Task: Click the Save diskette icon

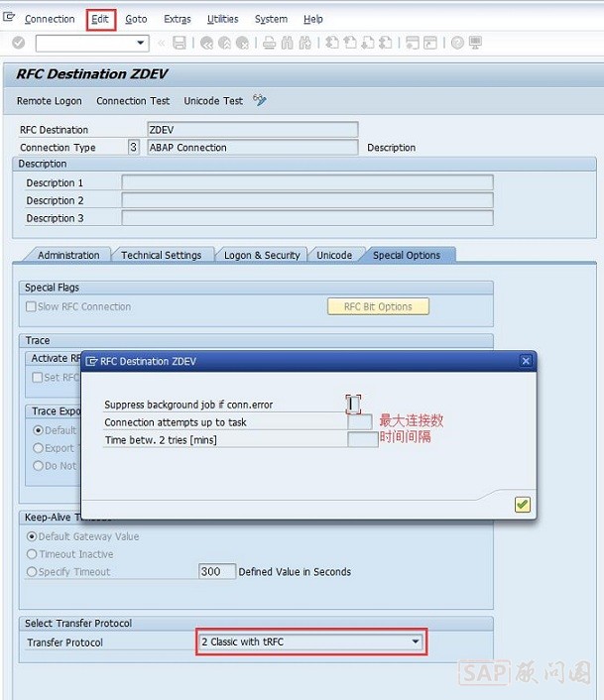Action: pyautogui.click(x=180, y=43)
